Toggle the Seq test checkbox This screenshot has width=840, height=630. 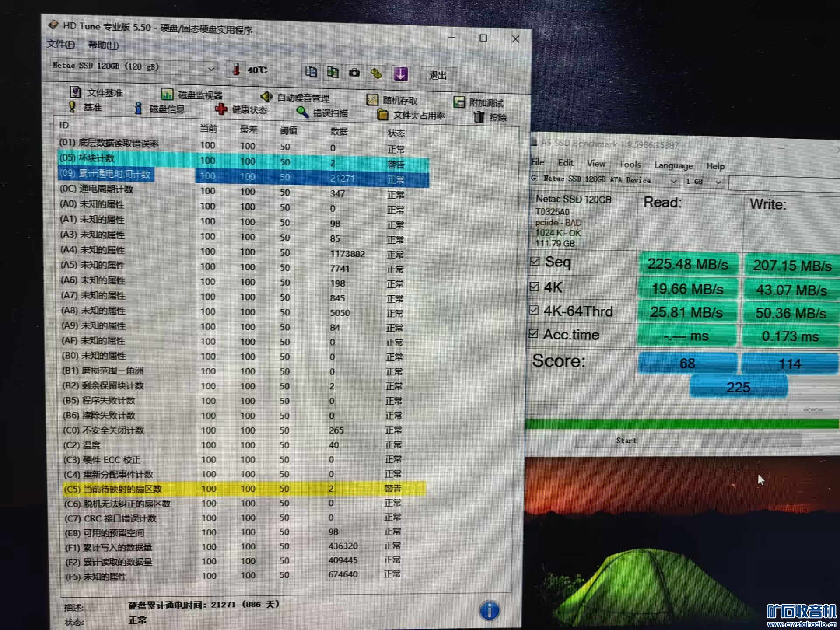coord(535,261)
